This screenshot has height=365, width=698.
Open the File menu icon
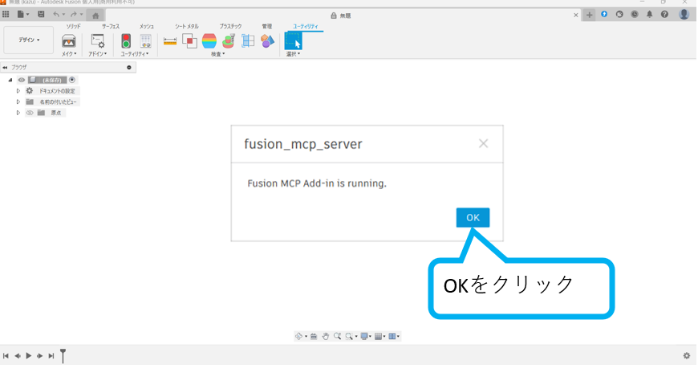pyautogui.click(x=22, y=14)
